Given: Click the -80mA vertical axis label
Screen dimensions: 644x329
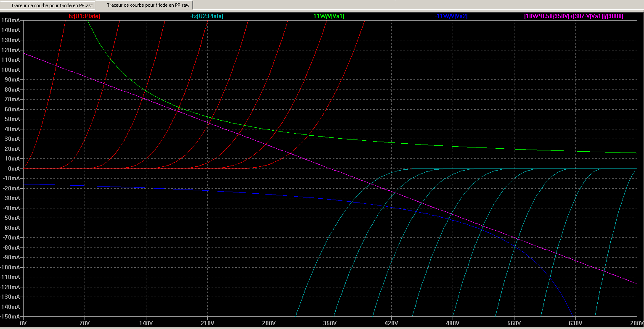Looking at the screenshot, I should pyautogui.click(x=11, y=247).
